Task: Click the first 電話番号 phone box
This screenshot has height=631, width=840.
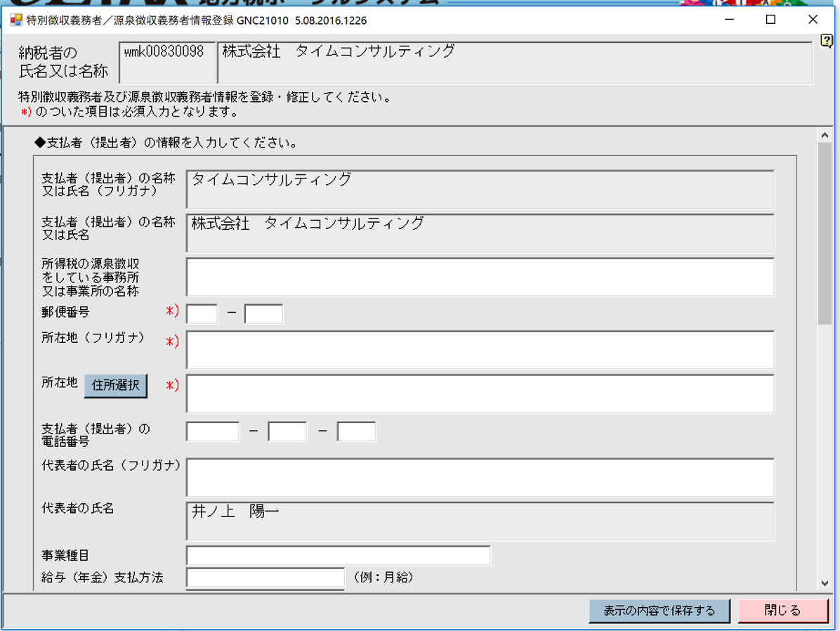Action: click(x=213, y=431)
